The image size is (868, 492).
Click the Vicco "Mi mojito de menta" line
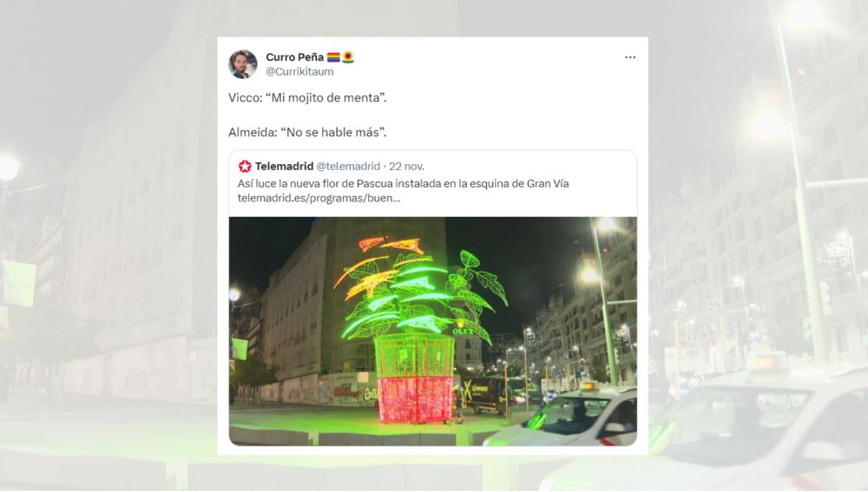click(307, 98)
